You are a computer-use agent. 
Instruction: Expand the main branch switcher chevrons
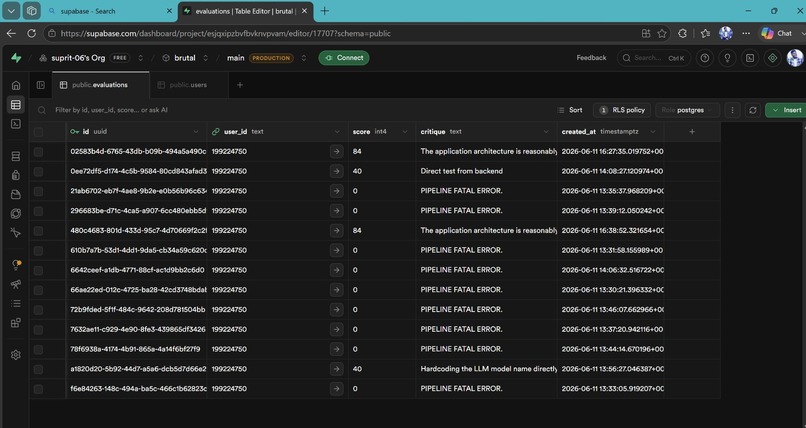tap(304, 58)
